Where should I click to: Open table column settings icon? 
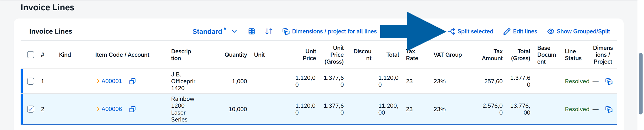(x=252, y=31)
